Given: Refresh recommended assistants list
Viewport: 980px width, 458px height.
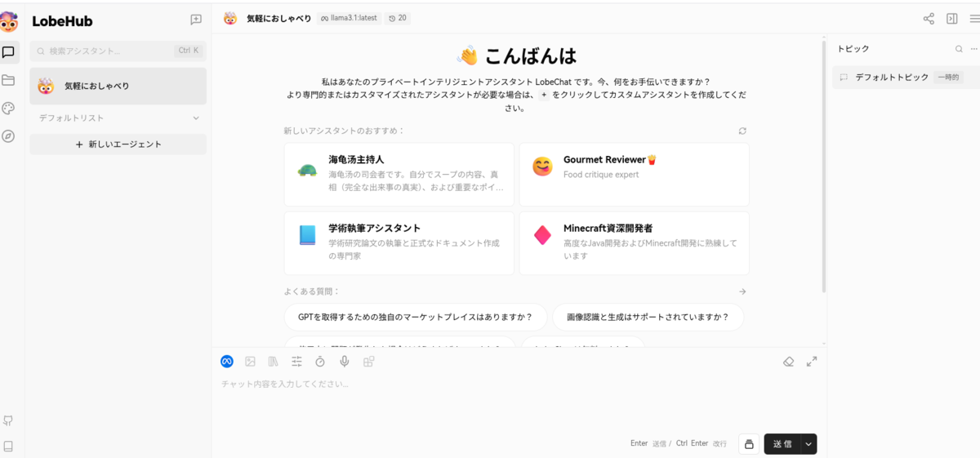Looking at the screenshot, I should [x=742, y=131].
